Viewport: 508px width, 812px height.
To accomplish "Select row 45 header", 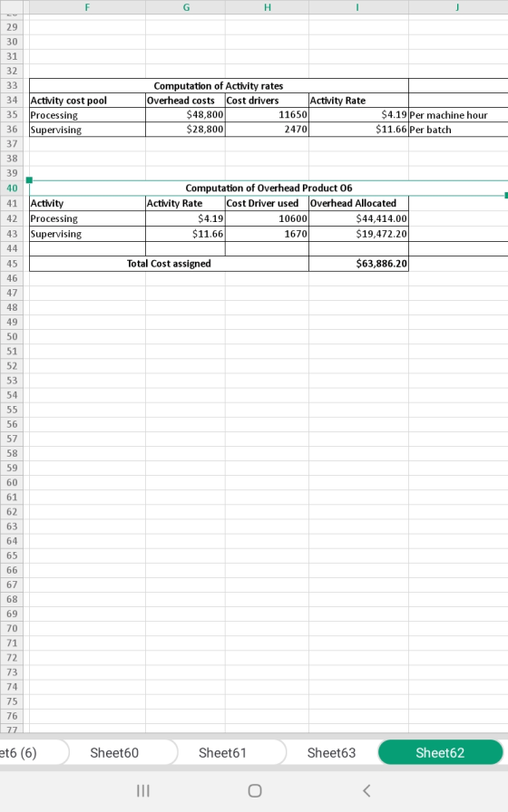I will pos(12,264).
